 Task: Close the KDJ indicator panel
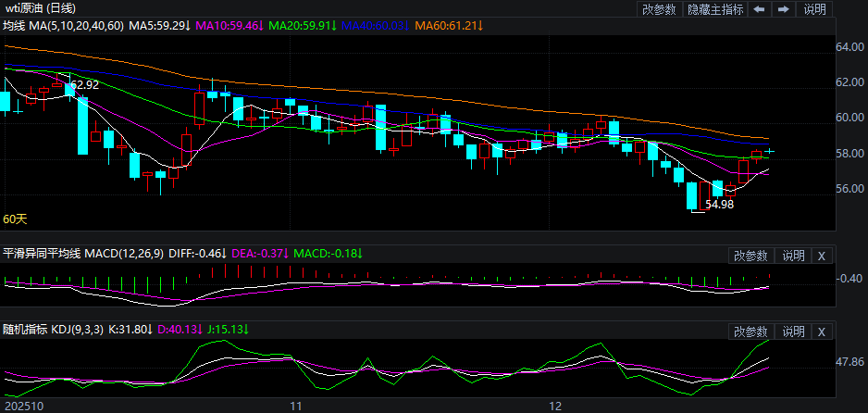coord(822,332)
